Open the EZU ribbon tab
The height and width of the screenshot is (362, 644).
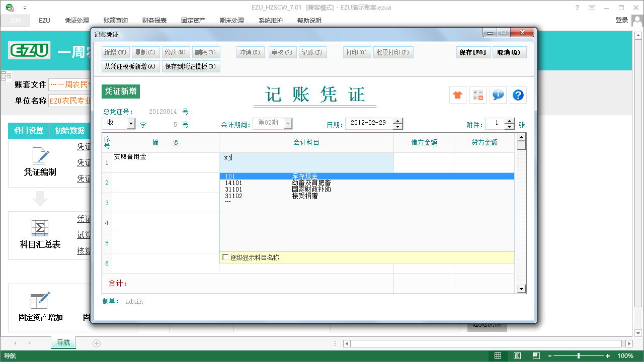pos(44,21)
